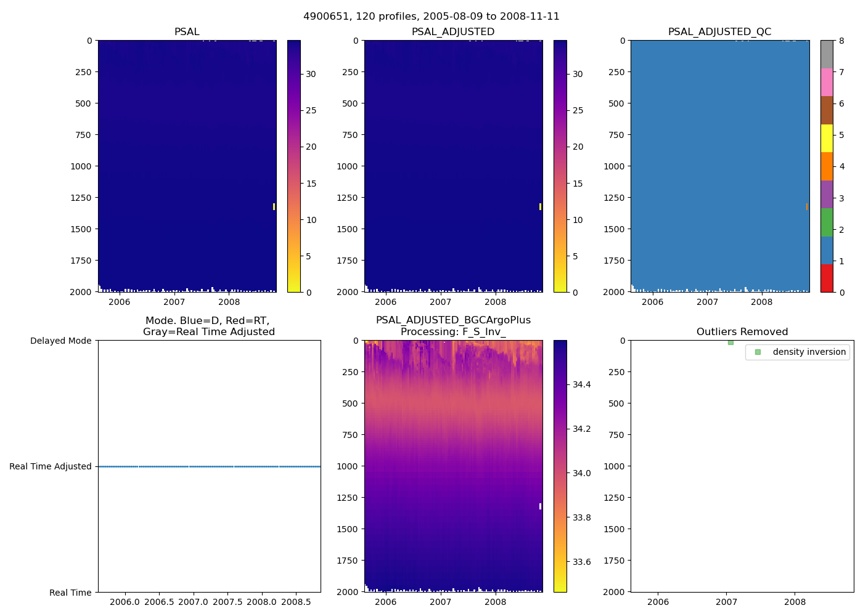863x616 pixels.
Task: Click the yellow outlier in the PSAL plot
Action: (274, 207)
